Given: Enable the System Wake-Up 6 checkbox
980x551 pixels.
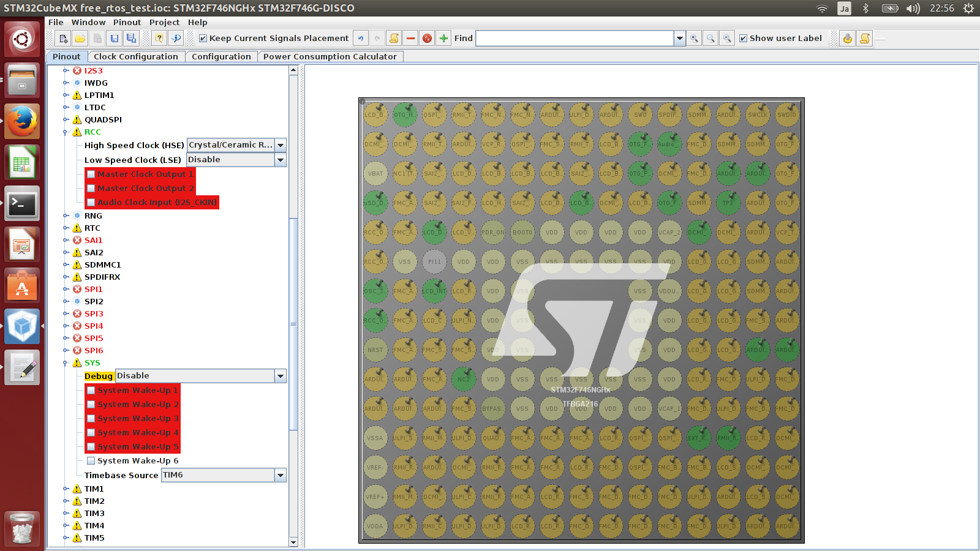Looking at the screenshot, I should pos(91,461).
